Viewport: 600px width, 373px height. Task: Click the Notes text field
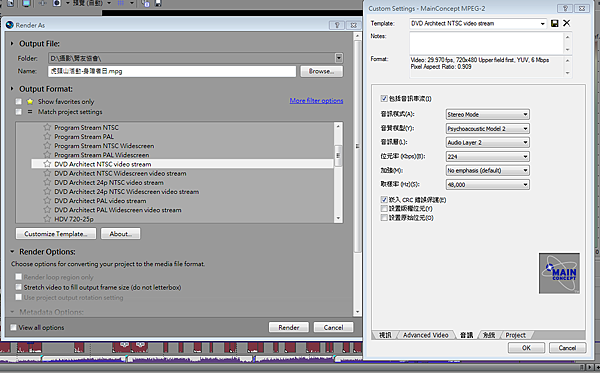(486, 43)
